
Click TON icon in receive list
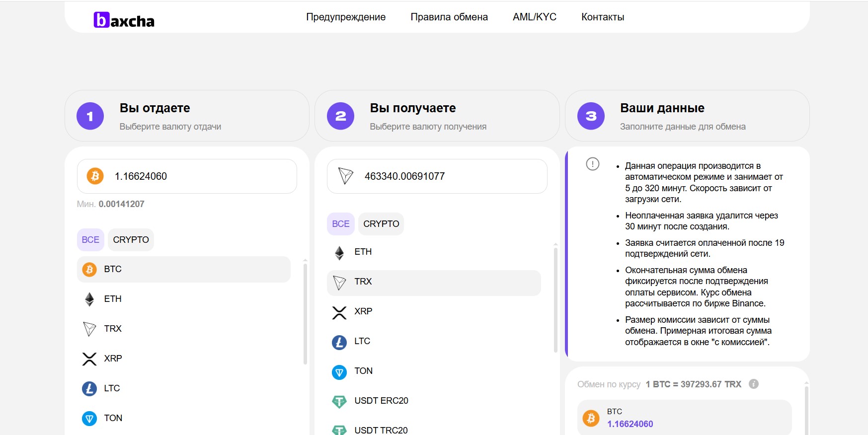click(339, 372)
